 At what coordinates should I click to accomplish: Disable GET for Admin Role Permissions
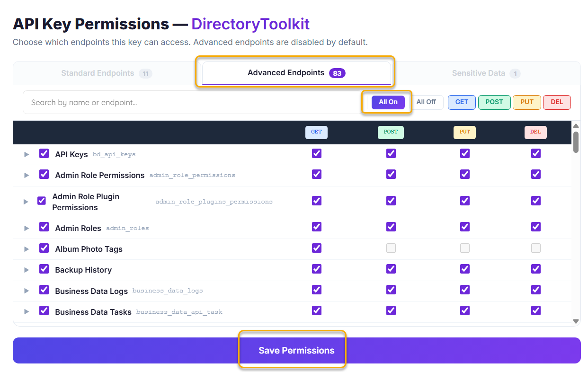click(x=317, y=174)
